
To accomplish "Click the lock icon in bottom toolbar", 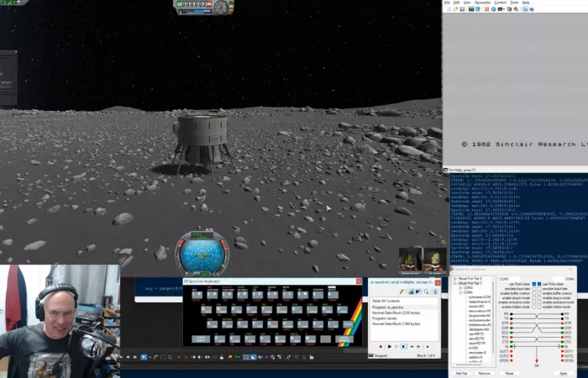I will pyautogui.click(x=222, y=357).
